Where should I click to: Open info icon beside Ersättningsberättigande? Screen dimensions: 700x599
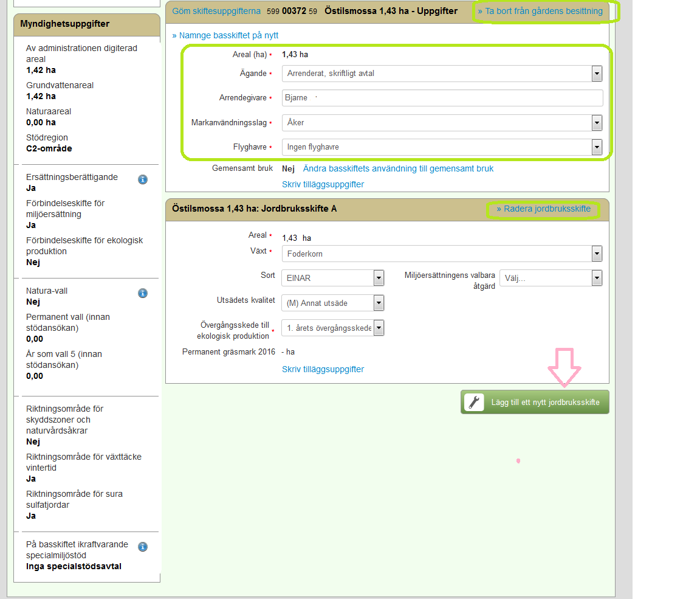[x=142, y=179]
